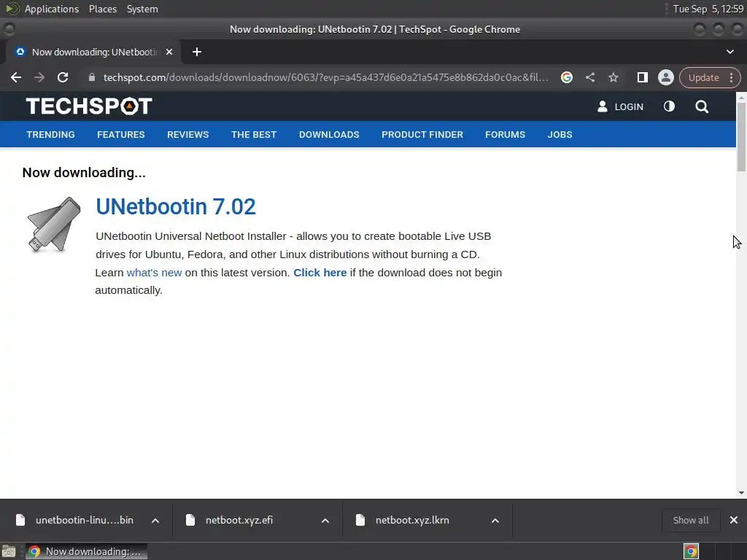Image resolution: width=747 pixels, height=560 pixels.
Task: Reload the TechSpot page
Action: (63, 77)
